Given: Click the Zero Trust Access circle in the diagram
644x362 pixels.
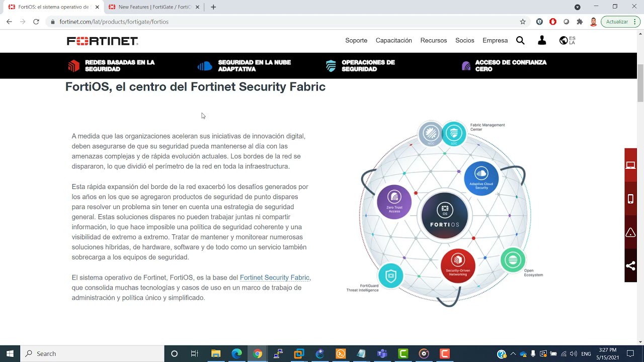Looking at the screenshot, I should pyautogui.click(x=394, y=202).
